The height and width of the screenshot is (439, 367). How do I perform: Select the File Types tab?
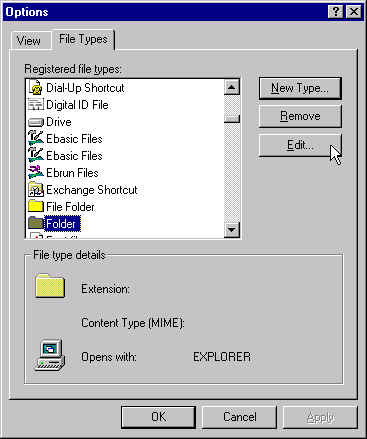point(84,39)
